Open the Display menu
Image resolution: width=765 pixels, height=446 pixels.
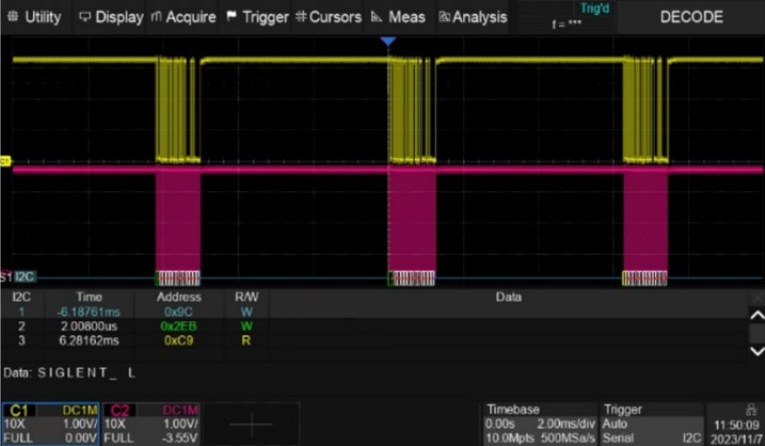(111, 17)
